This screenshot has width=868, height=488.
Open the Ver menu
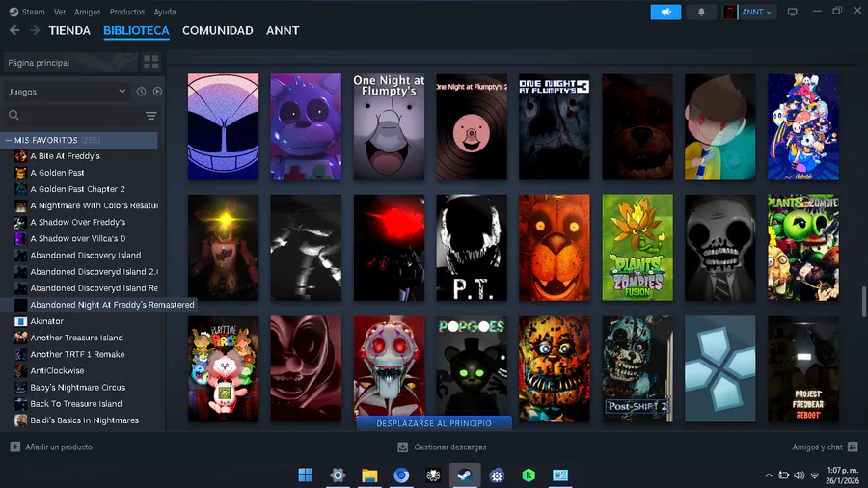60,12
